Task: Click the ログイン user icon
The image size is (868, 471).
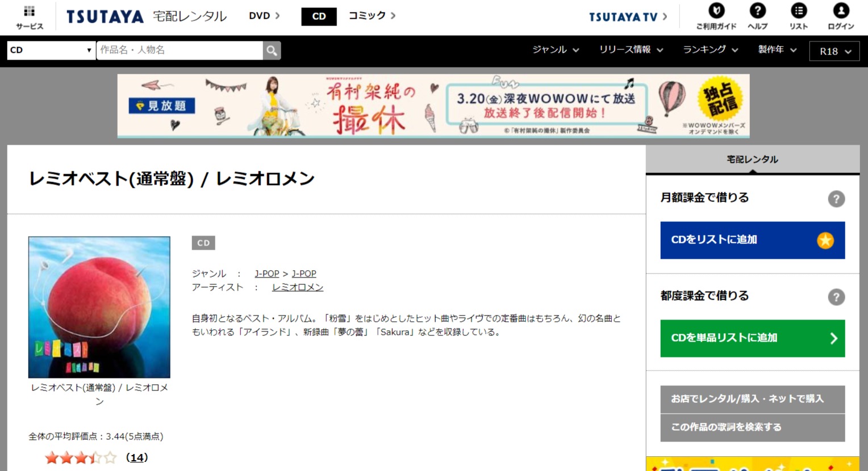Action: [841, 11]
